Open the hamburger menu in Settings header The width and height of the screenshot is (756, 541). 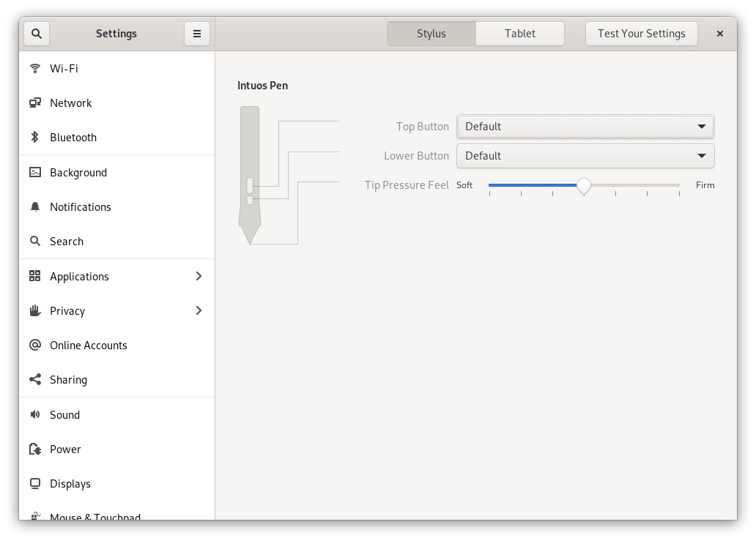point(197,34)
